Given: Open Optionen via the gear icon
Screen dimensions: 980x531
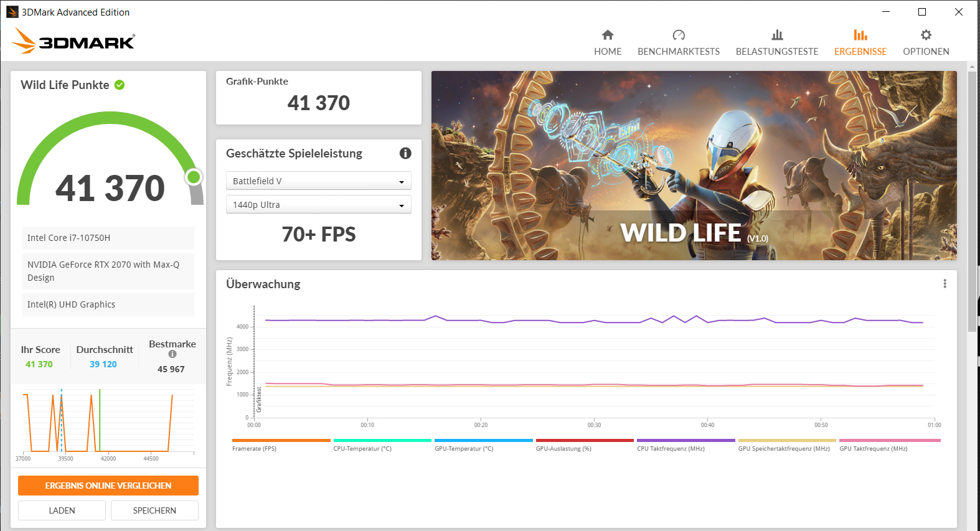Looking at the screenshot, I should [x=926, y=35].
